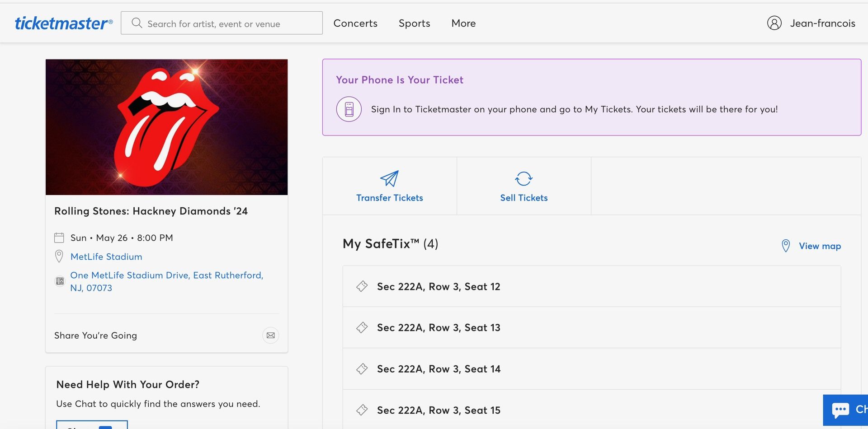Image resolution: width=868 pixels, height=429 pixels.
Task: Click the pin icon next to View map
Action: (x=786, y=246)
